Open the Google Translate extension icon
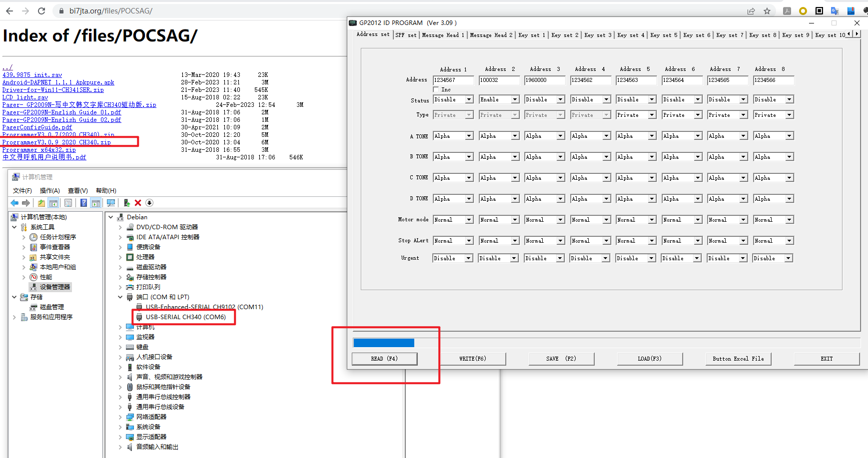 click(x=835, y=11)
